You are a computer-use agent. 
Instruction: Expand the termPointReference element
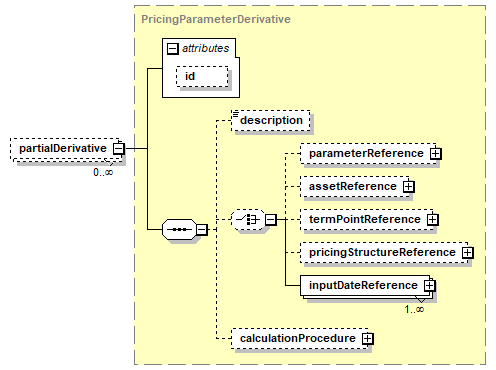(x=432, y=220)
